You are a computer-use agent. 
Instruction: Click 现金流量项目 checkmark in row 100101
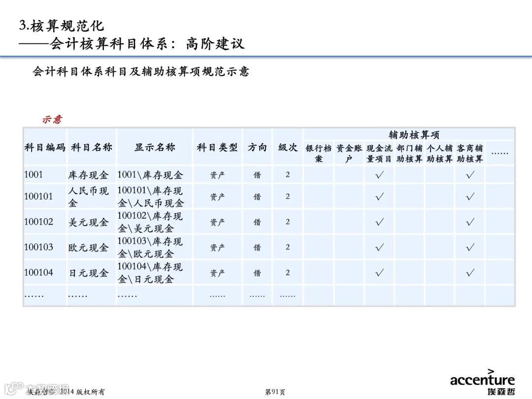[x=380, y=197]
